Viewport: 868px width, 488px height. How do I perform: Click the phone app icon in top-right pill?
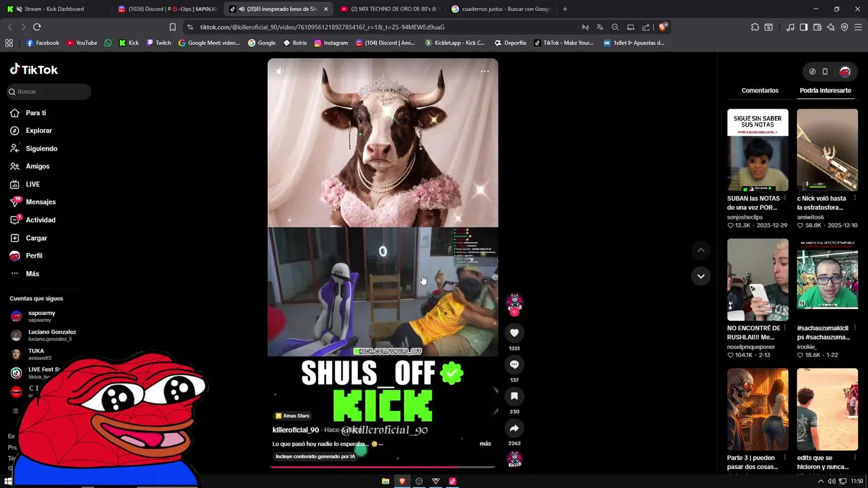coord(825,71)
